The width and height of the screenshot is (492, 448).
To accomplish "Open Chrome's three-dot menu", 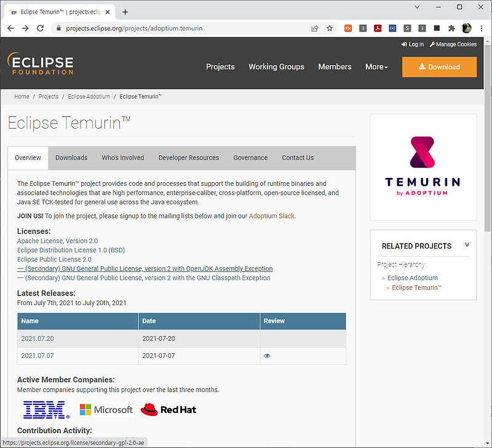I will [483, 28].
